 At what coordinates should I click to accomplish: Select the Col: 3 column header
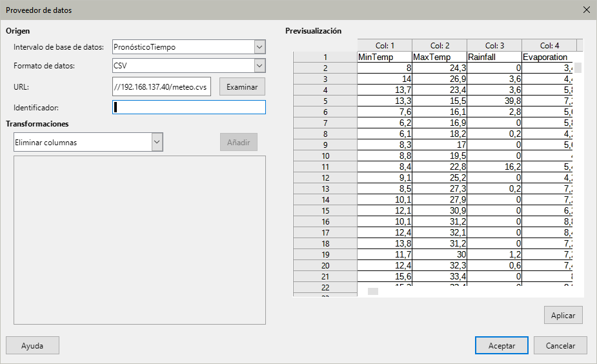point(494,45)
